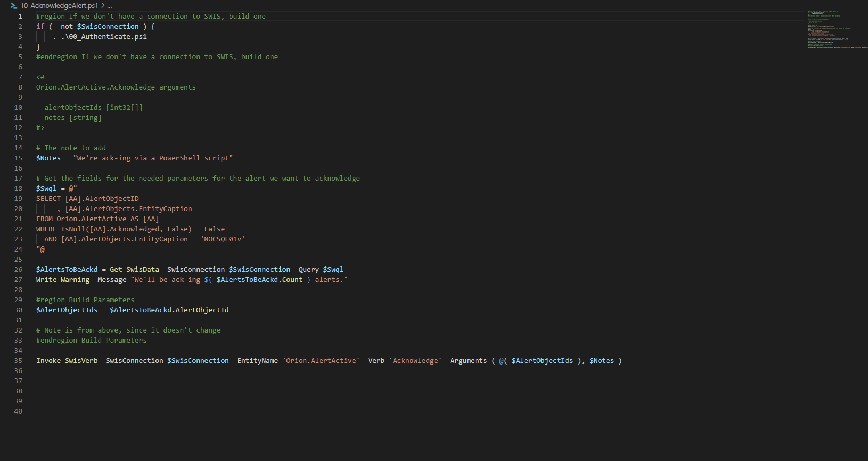
Task: Click the -Arguments parameter
Action: coord(466,360)
